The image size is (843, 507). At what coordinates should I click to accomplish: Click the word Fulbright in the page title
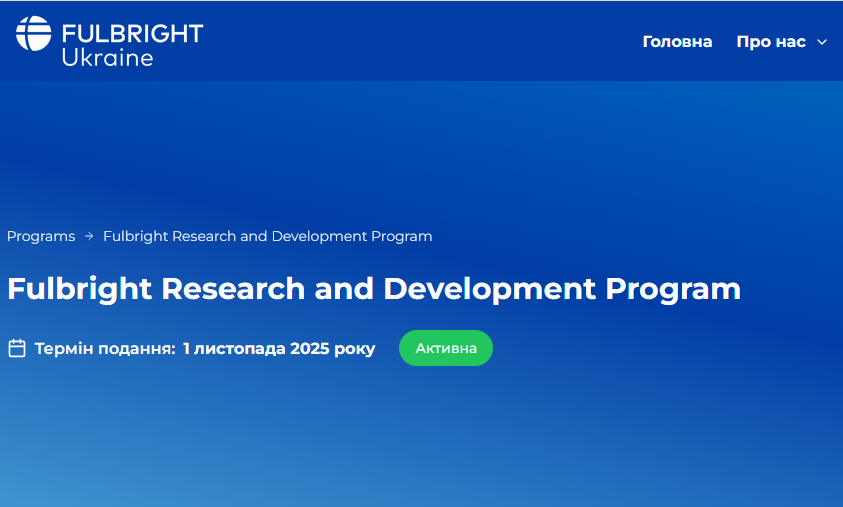[x=79, y=289]
